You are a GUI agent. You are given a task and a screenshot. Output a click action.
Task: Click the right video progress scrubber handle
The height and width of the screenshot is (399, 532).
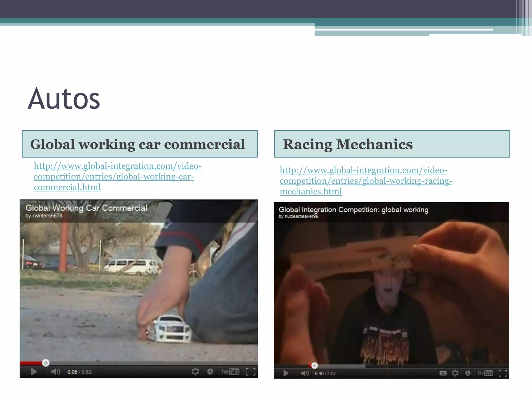(315, 366)
